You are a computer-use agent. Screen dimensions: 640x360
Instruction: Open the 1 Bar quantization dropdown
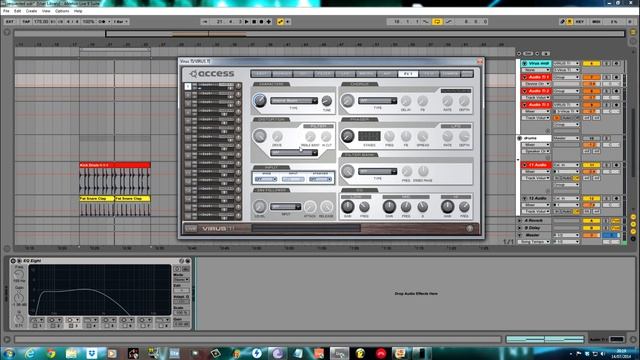click(x=120, y=22)
